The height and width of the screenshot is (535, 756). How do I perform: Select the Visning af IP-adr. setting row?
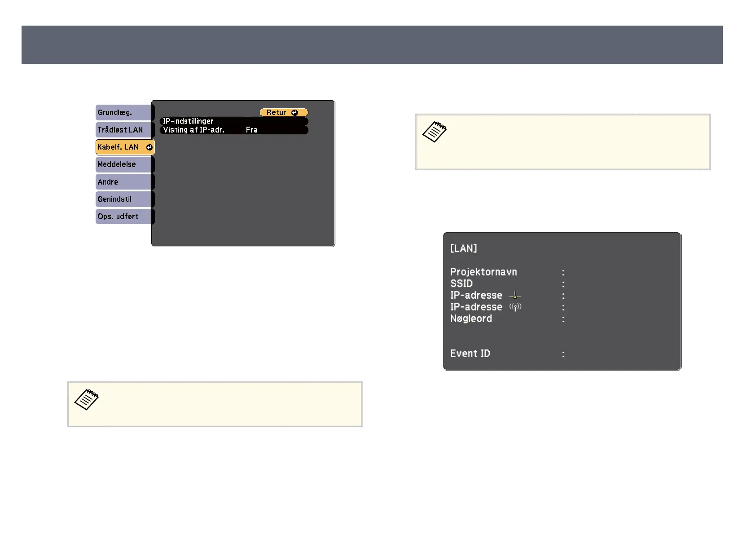(x=194, y=130)
